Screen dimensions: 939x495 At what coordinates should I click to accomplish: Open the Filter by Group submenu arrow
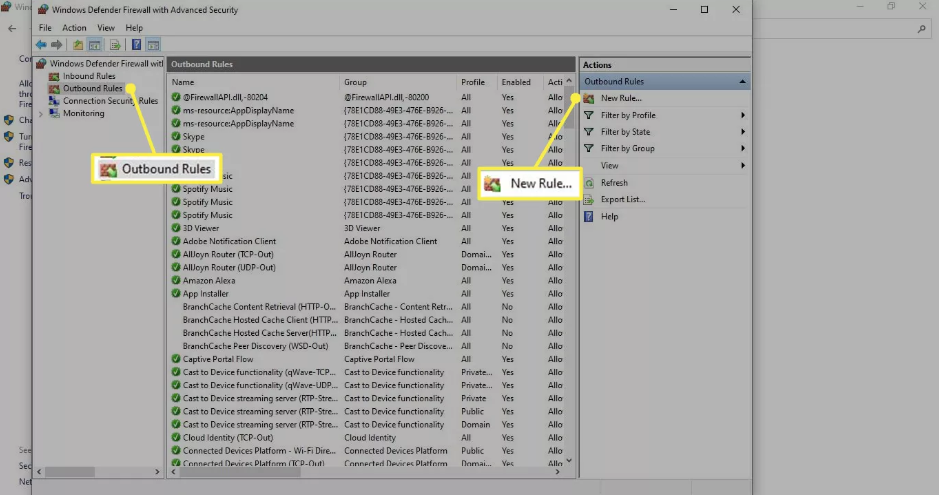(743, 148)
